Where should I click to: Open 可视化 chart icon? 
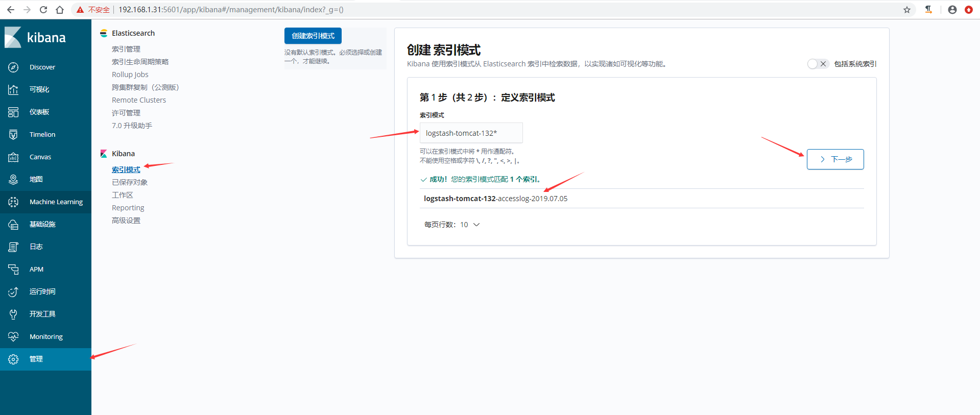click(13, 90)
